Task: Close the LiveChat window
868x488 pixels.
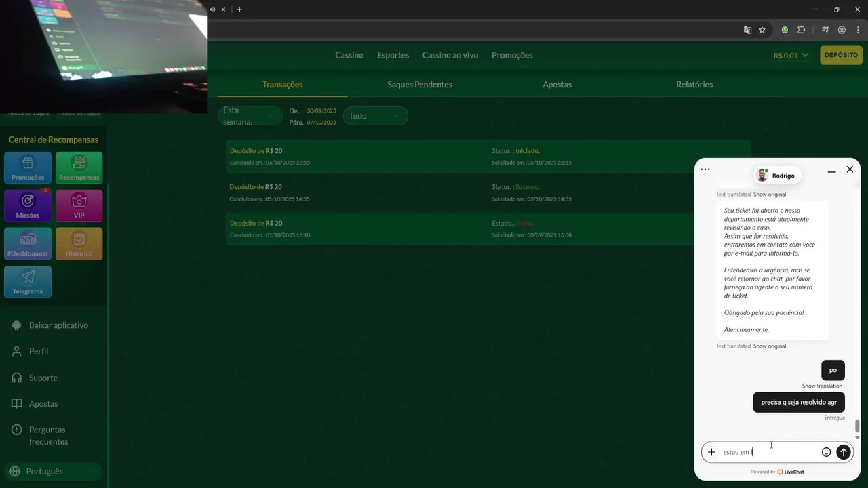Action: coord(850,169)
